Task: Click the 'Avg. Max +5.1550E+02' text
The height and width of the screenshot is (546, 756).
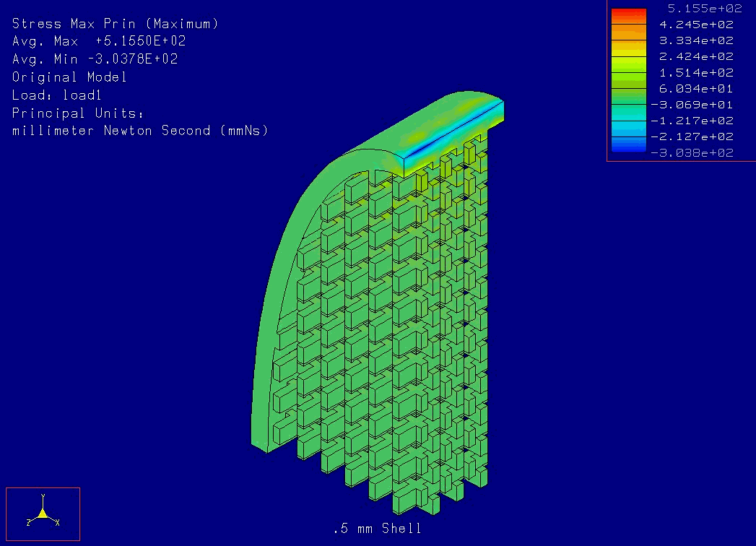Action: tap(99, 41)
